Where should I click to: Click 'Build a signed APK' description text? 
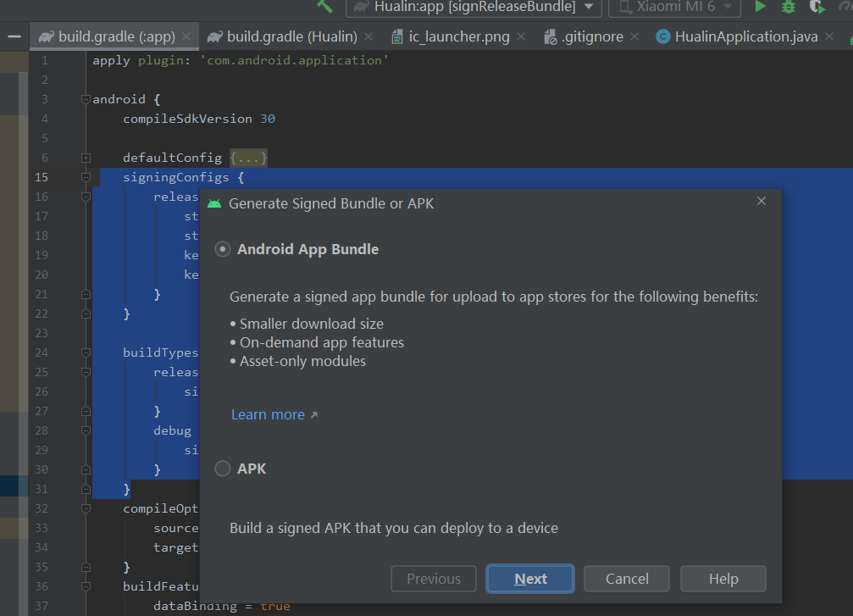tap(394, 529)
